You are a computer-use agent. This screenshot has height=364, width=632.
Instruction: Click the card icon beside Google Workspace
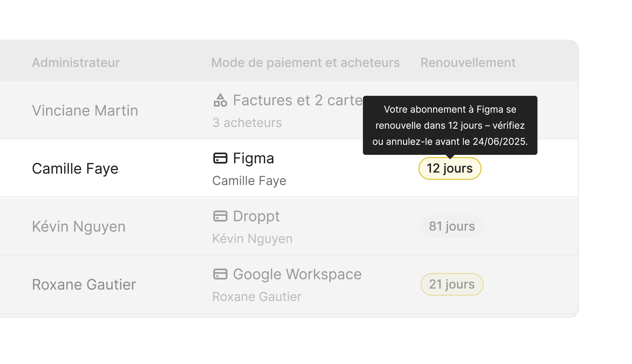[220, 274]
